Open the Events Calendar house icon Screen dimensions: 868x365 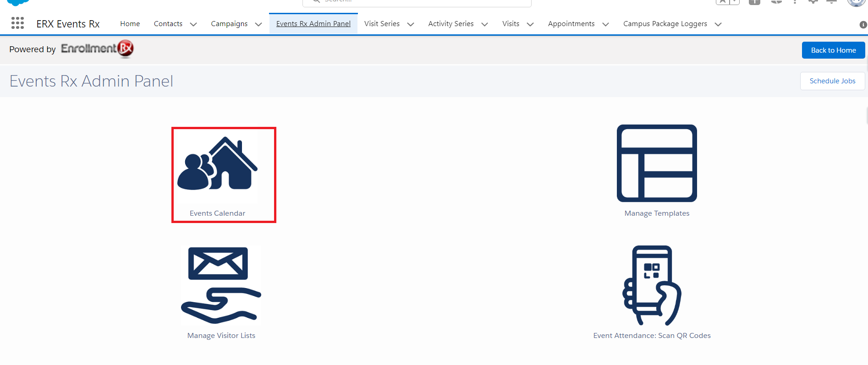(x=218, y=164)
